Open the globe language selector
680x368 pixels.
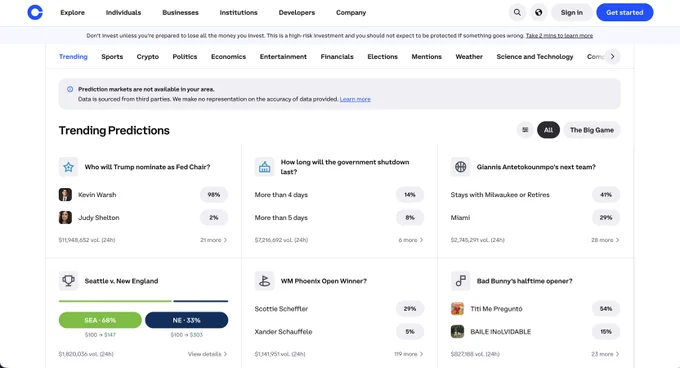pos(538,13)
